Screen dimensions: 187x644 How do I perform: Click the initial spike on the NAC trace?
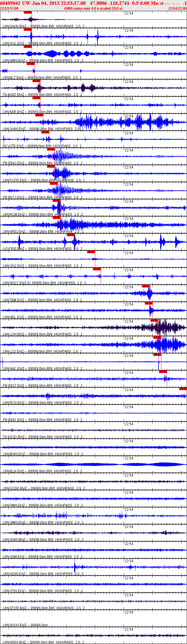[2, 362]
